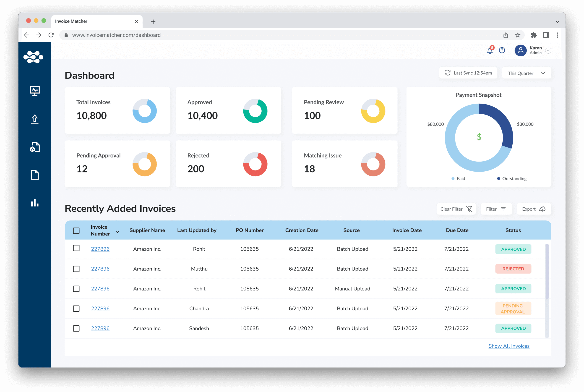The image size is (584, 392).
Task: Click the Clear Filter button
Action: (456, 209)
